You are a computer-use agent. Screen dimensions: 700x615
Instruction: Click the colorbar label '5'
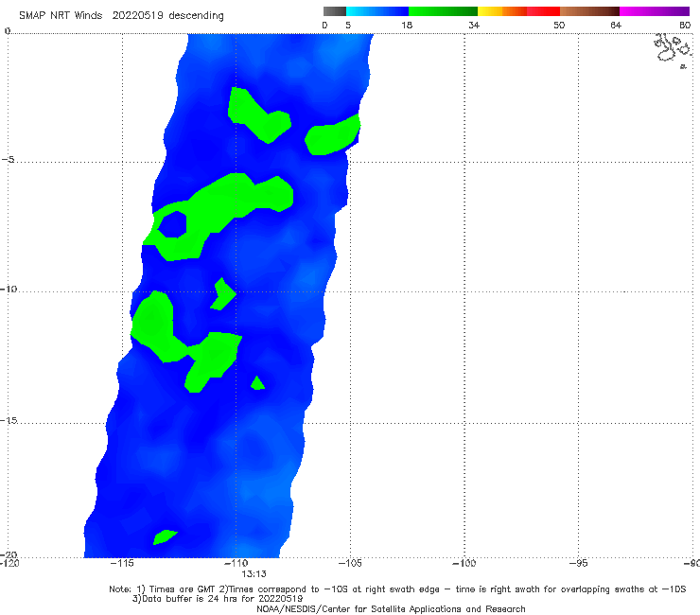348,25
